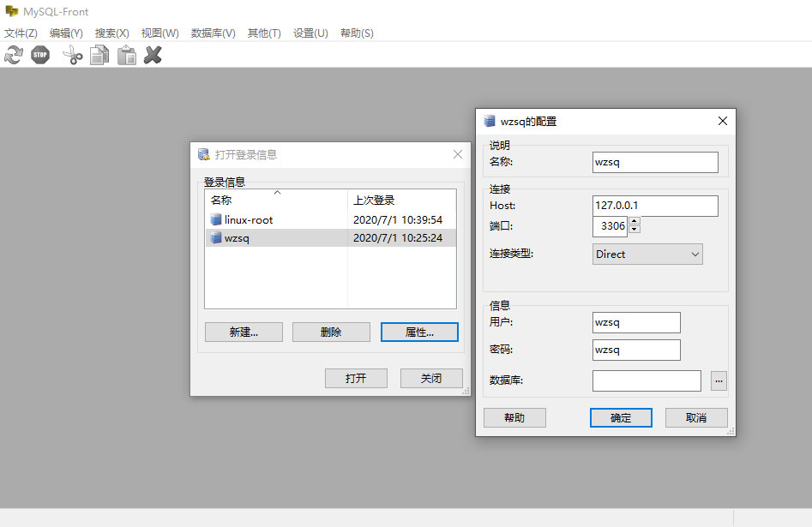This screenshot has width=812, height=527.
Task: Select the linux-root login entry
Action: point(330,219)
